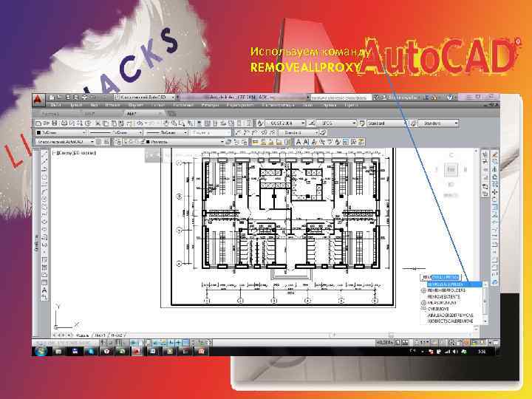Open the text style dropdown in Styles toolbar

(285, 123)
